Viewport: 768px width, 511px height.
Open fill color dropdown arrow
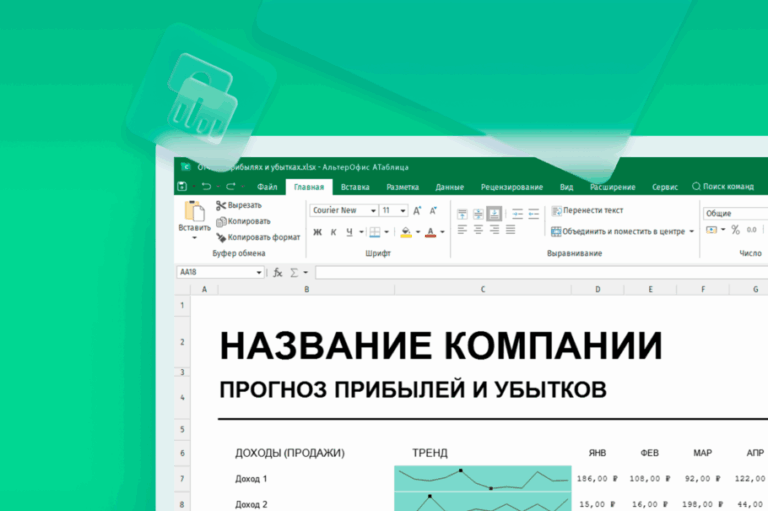coord(418,232)
